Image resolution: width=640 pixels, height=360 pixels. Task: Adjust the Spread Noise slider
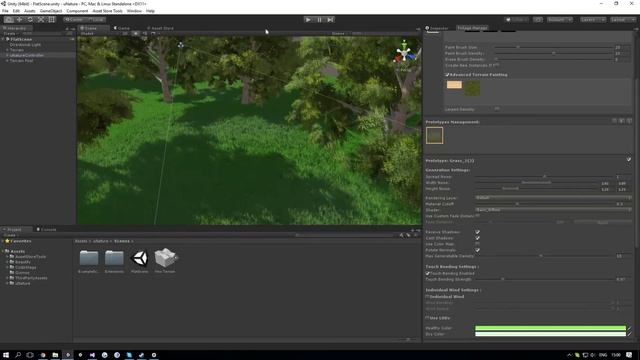[x=544, y=177]
